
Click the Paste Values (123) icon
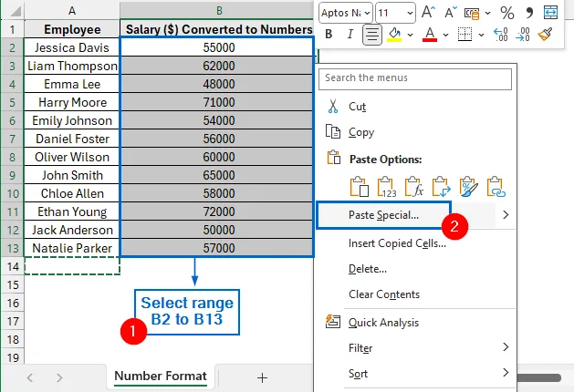(x=387, y=187)
